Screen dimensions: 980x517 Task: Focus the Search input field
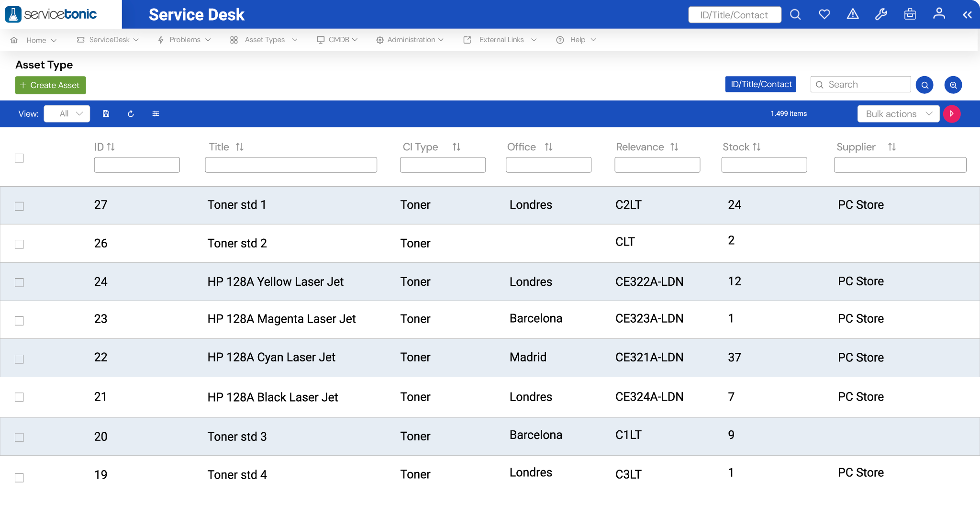coord(860,85)
